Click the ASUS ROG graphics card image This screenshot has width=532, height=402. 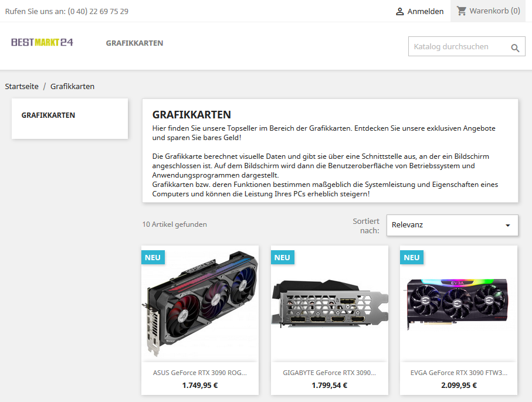pyautogui.click(x=200, y=304)
